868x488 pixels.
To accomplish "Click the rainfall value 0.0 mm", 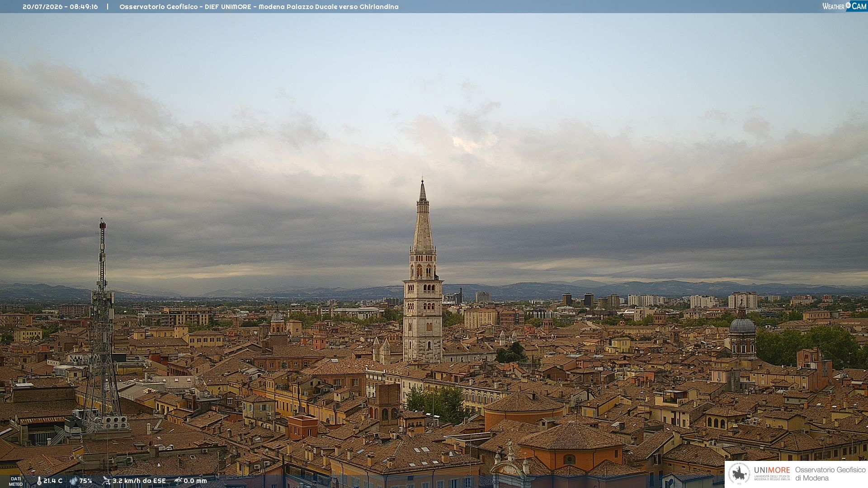I will click(195, 481).
